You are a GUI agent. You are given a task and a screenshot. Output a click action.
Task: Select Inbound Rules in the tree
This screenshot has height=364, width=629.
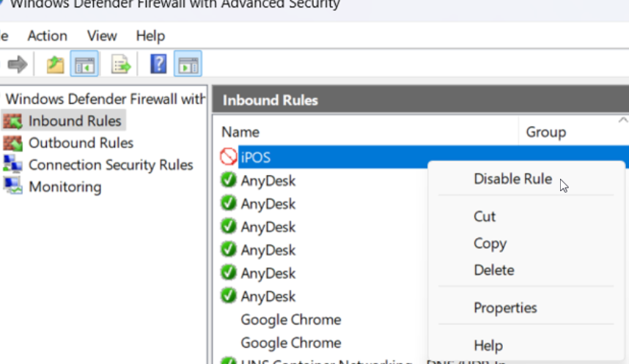(75, 121)
